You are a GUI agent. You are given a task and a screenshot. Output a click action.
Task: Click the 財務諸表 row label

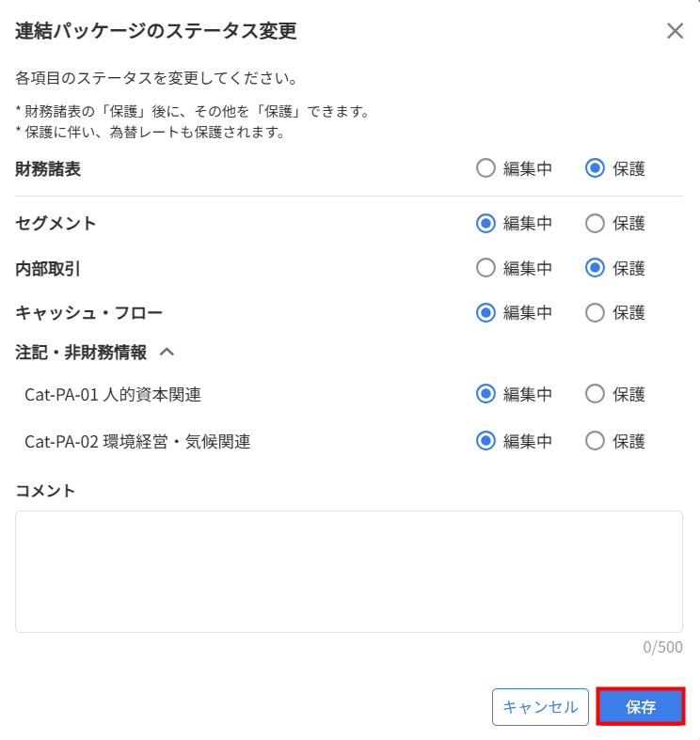(48, 169)
